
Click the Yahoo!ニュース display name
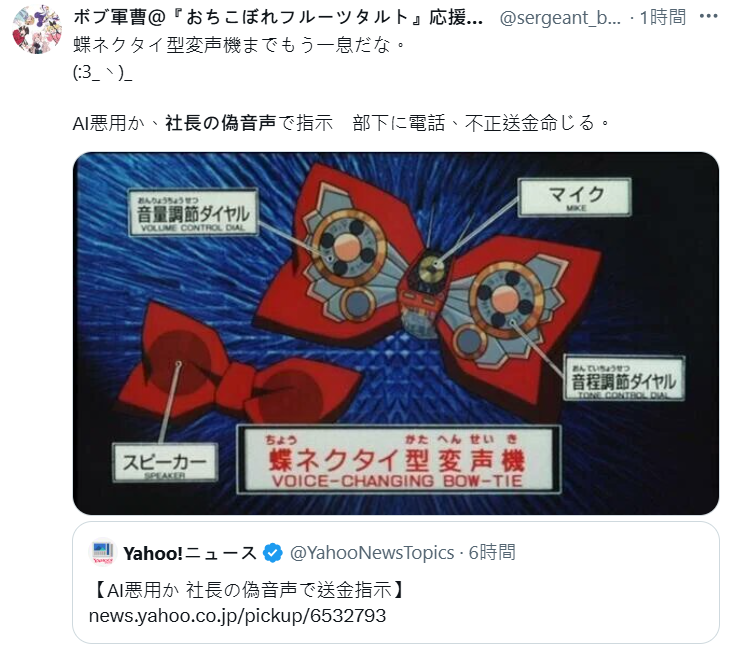tap(190, 553)
